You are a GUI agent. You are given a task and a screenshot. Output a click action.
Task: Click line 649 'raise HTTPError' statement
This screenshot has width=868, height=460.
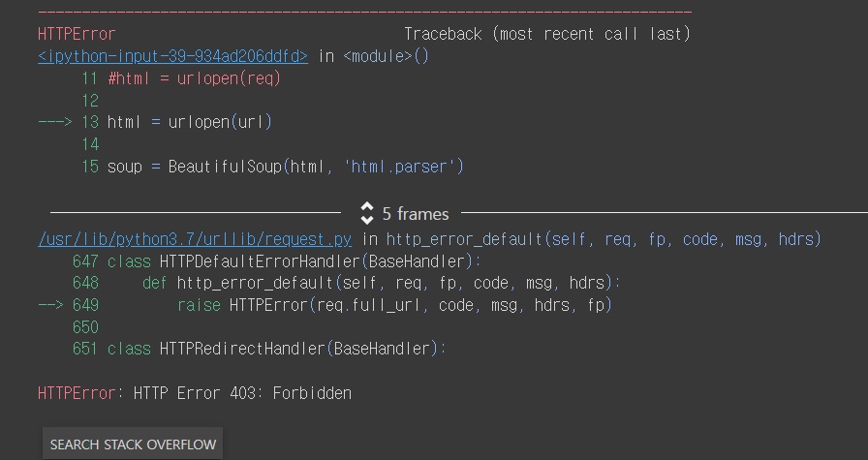(394, 305)
